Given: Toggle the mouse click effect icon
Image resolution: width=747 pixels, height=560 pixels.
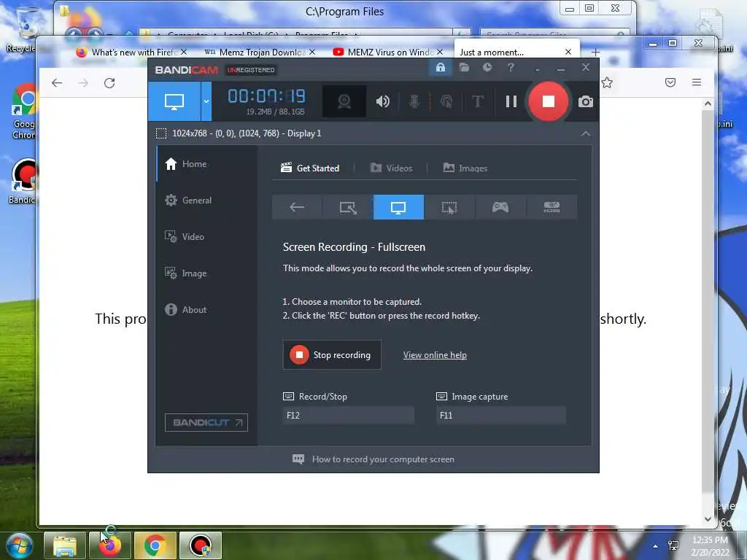Looking at the screenshot, I should (x=446, y=101).
